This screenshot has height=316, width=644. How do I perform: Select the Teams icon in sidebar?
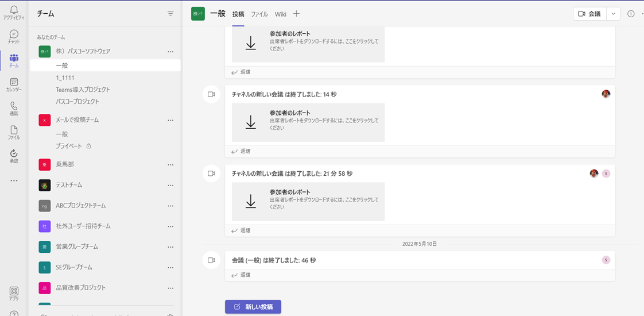[14, 60]
